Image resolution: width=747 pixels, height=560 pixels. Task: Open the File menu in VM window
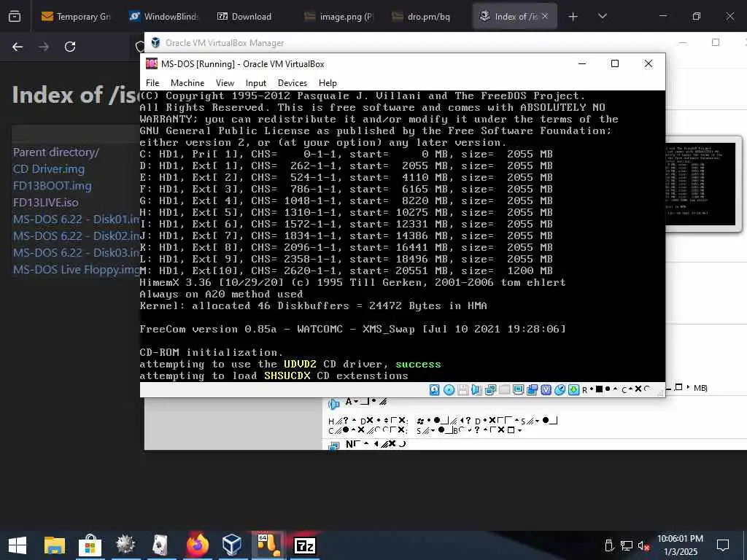coord(152,83)
